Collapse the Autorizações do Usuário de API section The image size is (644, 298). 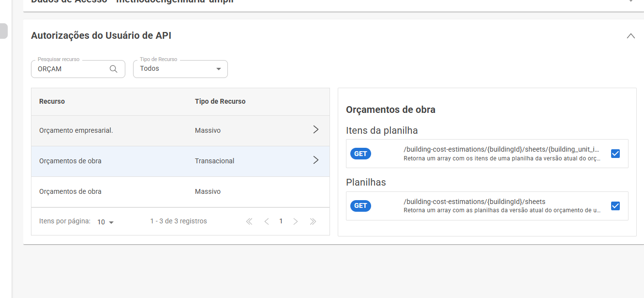pos(630,36)
